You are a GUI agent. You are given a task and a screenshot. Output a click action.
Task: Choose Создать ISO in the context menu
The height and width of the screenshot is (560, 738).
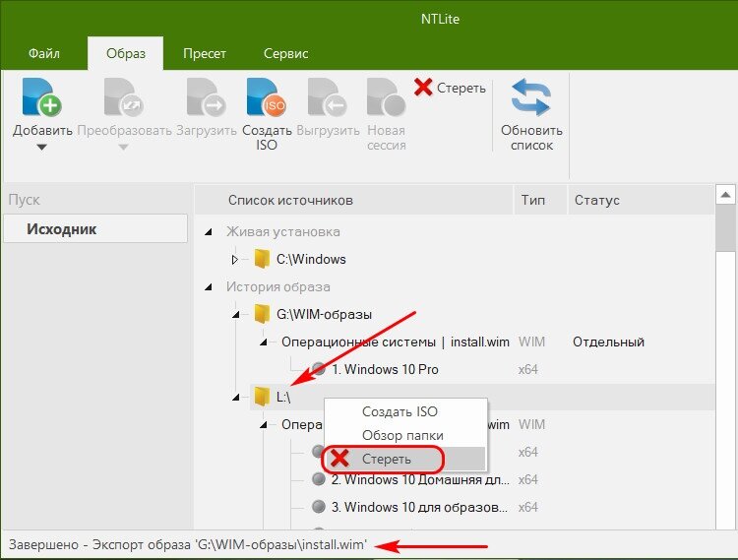(404, 411)
